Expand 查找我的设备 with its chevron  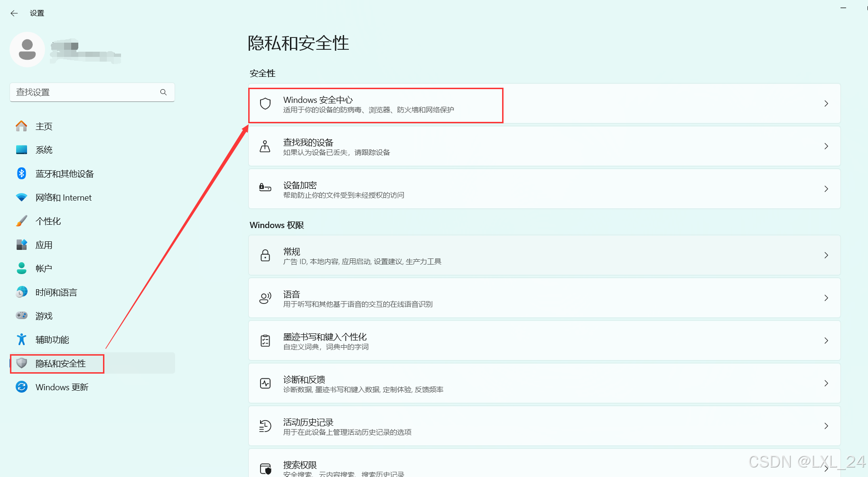(826, 146)
